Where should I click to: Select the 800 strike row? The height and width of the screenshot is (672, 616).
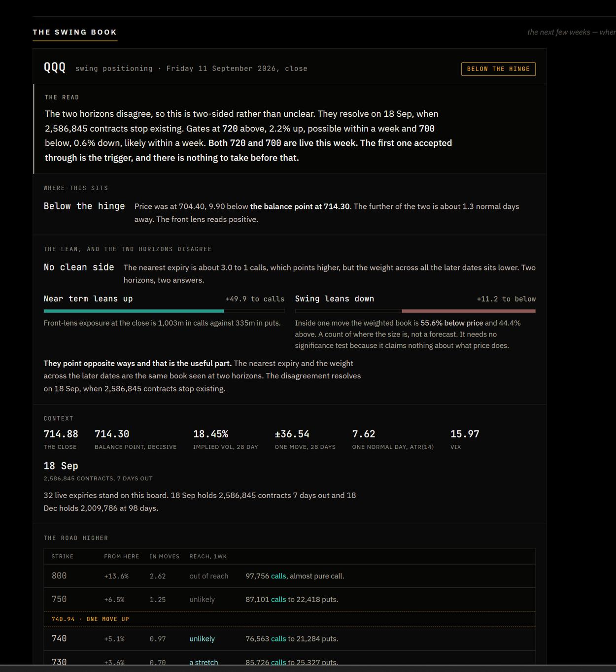click(290, 576)
